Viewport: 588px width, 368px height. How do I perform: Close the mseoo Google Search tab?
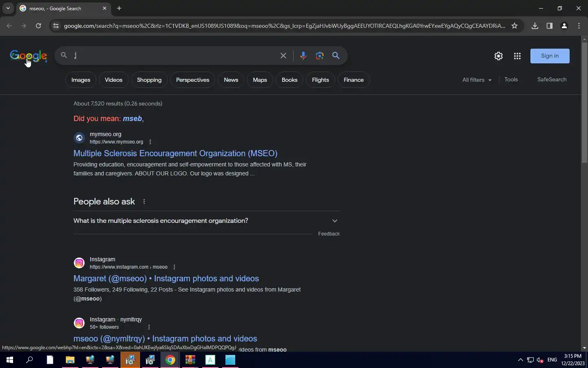point(105,8)
